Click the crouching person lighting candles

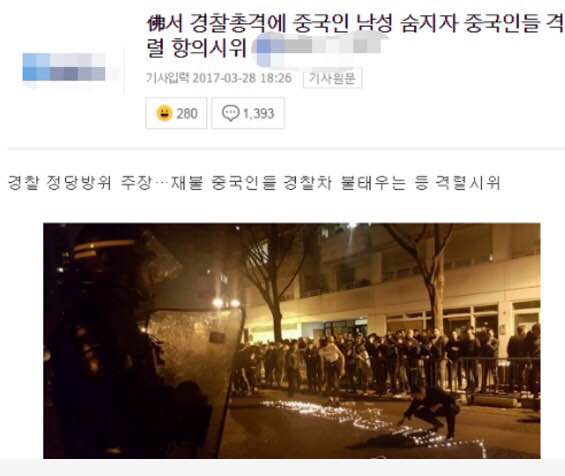click(x=432, y=411)
